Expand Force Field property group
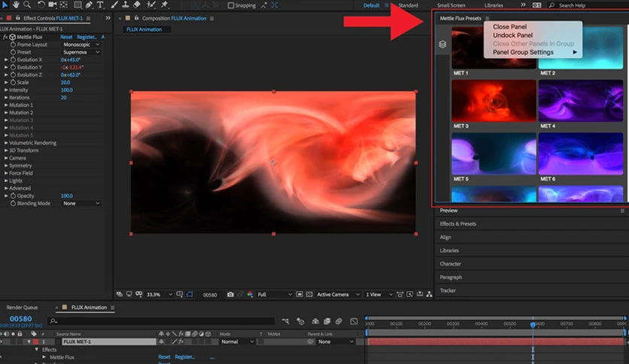This screenshot has width=629, height=364. (6, 173)
